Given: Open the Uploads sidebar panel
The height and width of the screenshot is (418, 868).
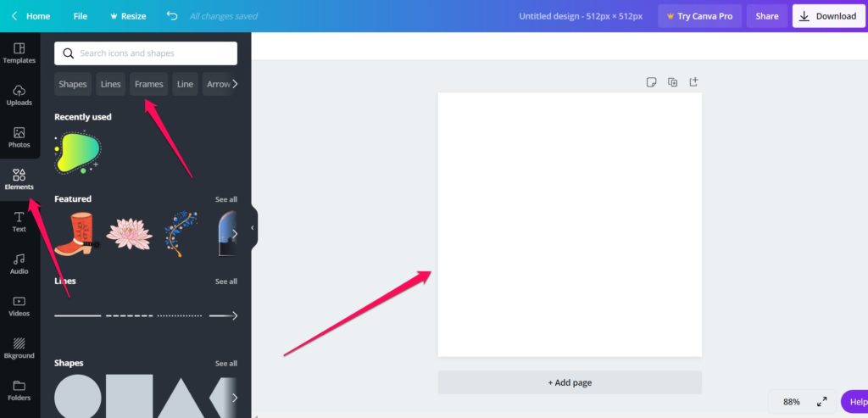Looking at the screenshot, I should tap(19, 95).
